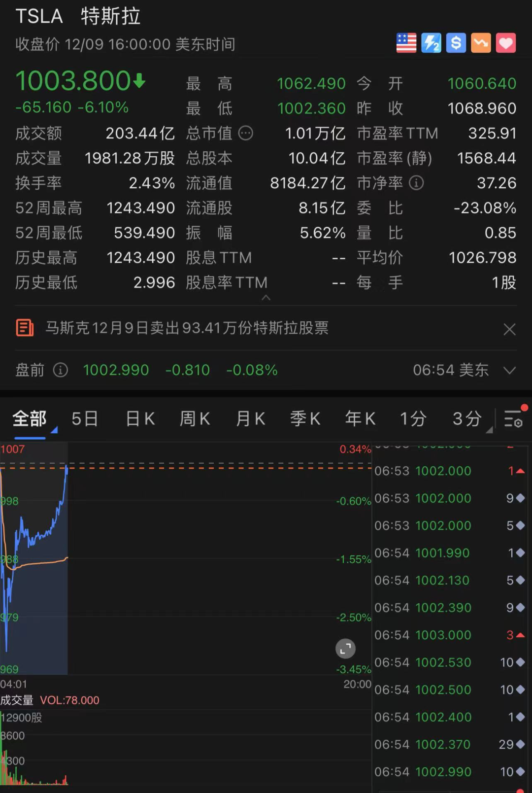Select tick trade 06:54 1002.390
The height and width of the screenshot is (793, 532).
[449, 608]
